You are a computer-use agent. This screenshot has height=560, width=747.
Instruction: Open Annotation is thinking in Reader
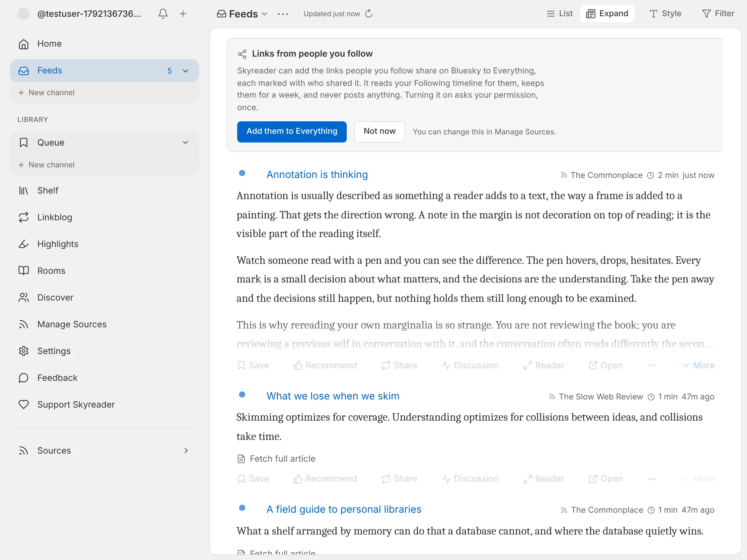543,365
